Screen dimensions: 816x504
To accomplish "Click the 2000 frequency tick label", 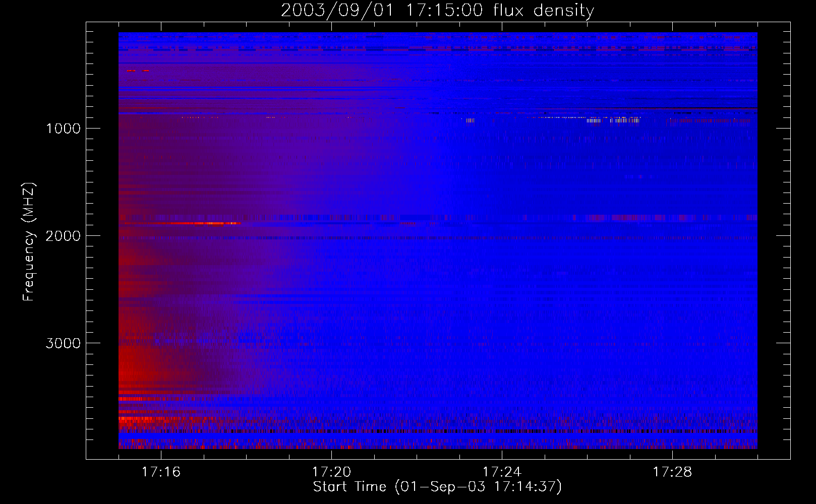I will 63,236.
